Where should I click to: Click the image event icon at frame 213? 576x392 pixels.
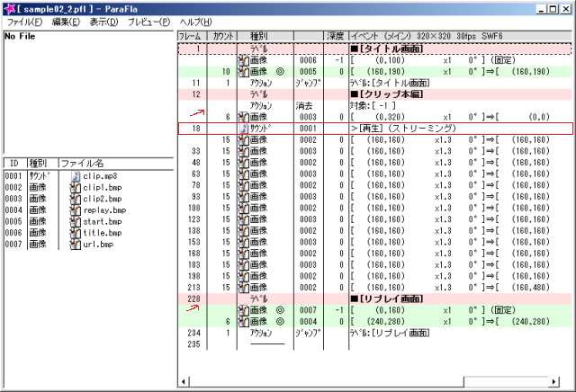tap(244, 288)
